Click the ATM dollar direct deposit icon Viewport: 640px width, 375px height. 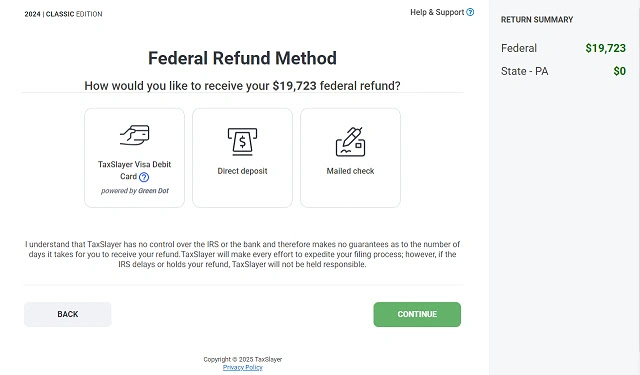[x=242, y=141]
